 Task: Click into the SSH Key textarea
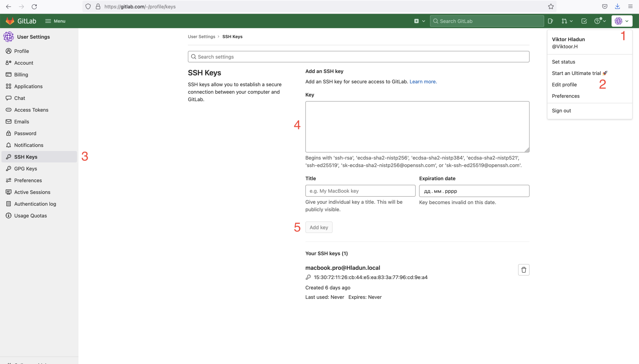(417, 127)
